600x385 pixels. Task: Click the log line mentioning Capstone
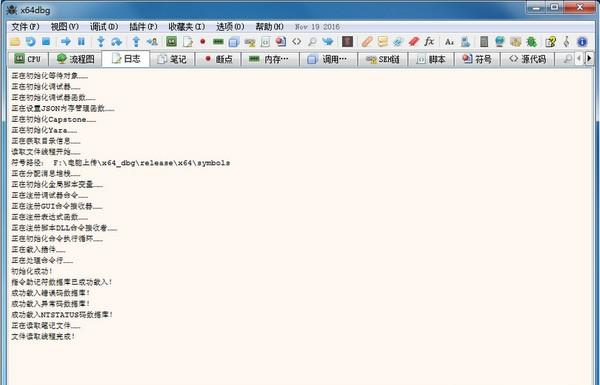point(54,119)
